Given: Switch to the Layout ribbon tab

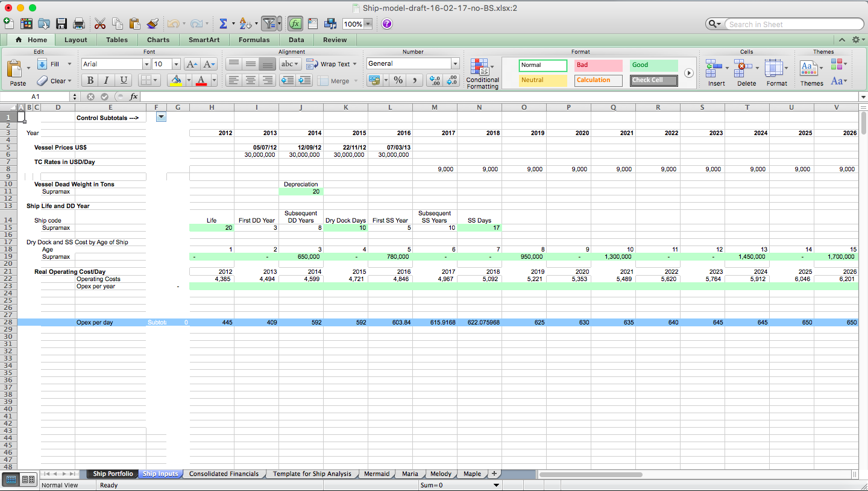Looking at the screenshot, I should pos(76,40).
